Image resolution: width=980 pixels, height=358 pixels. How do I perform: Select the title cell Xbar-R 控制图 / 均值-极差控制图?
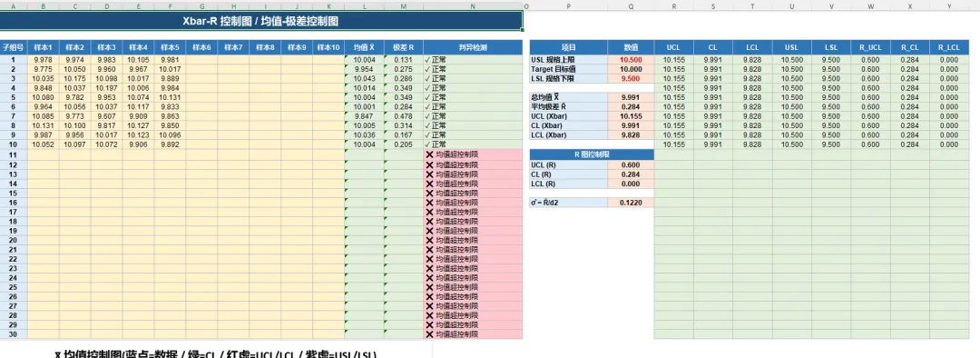click(261, 21)
